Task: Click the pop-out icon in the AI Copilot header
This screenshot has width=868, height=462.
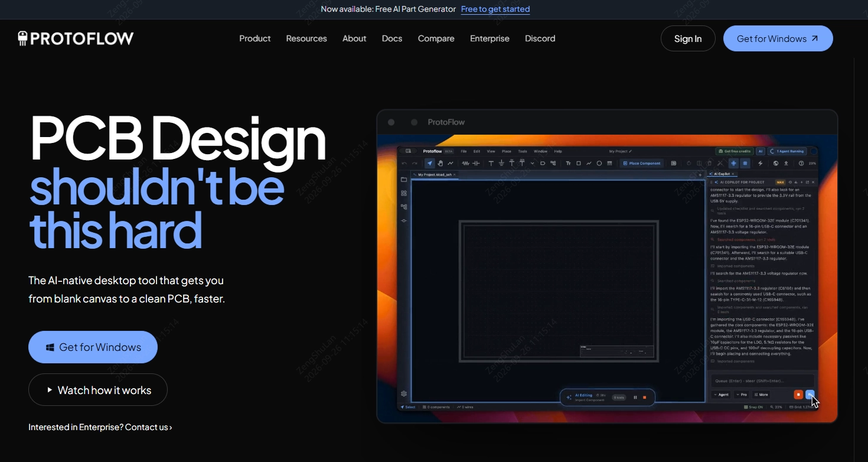Action: click(x=807, y=183)
